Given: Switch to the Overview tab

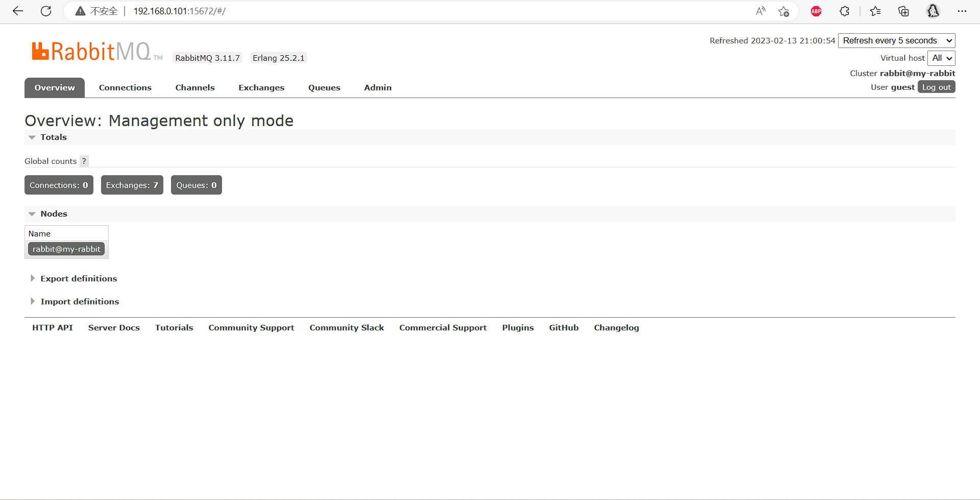Looking at the screenshot, I should click(55, 88).
